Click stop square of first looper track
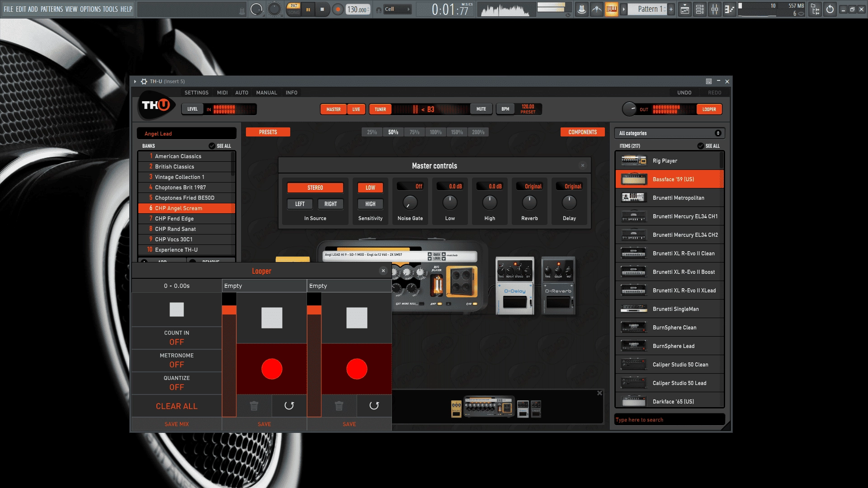Image resolution: width=868 pixels, height=488 pixels. (x=272, y=318)
